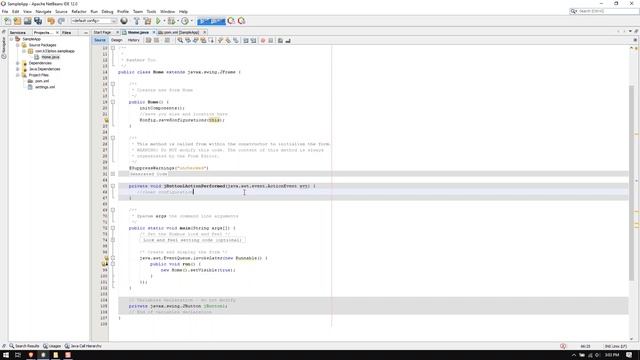Expand the Dependencies node
This screenshot has height=360, width=640.
click(18, 63)
